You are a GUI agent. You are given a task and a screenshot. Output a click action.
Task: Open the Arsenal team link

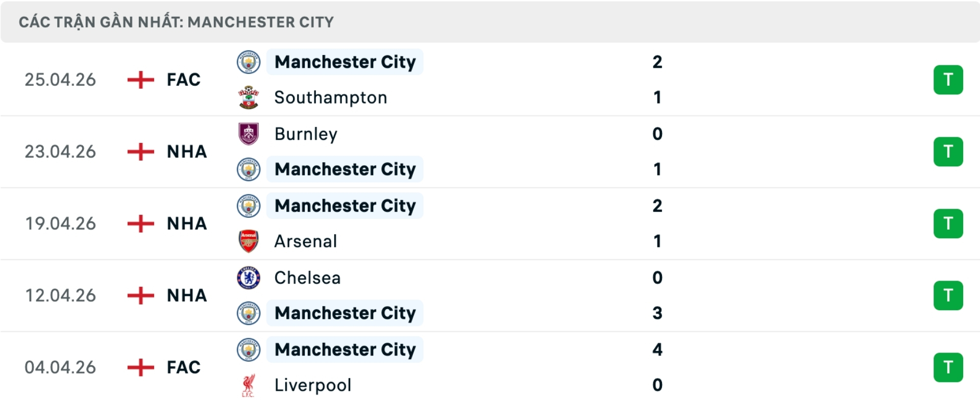point(306,241)
